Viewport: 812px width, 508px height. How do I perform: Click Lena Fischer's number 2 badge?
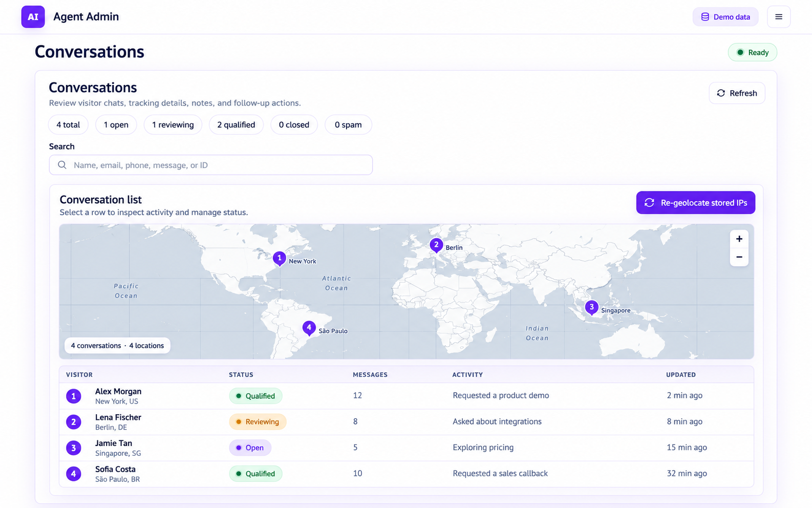pos(74,422)
